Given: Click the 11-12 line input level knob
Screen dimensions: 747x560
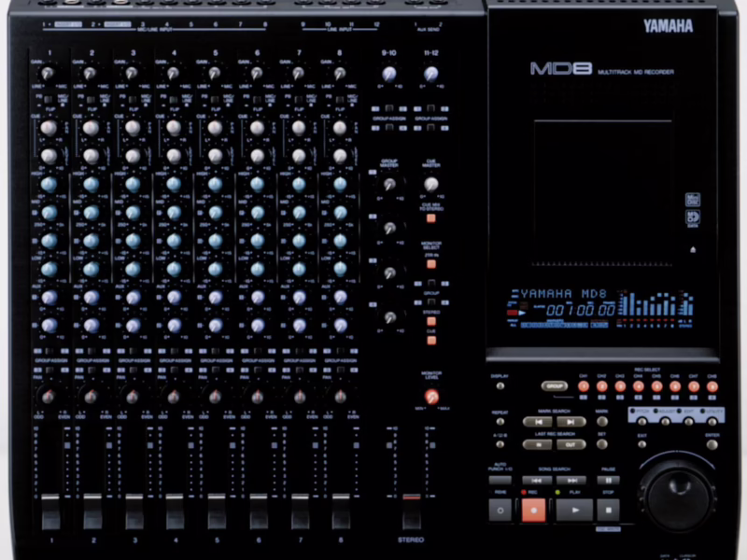Looking at the screenshot, I should (430, 74).
